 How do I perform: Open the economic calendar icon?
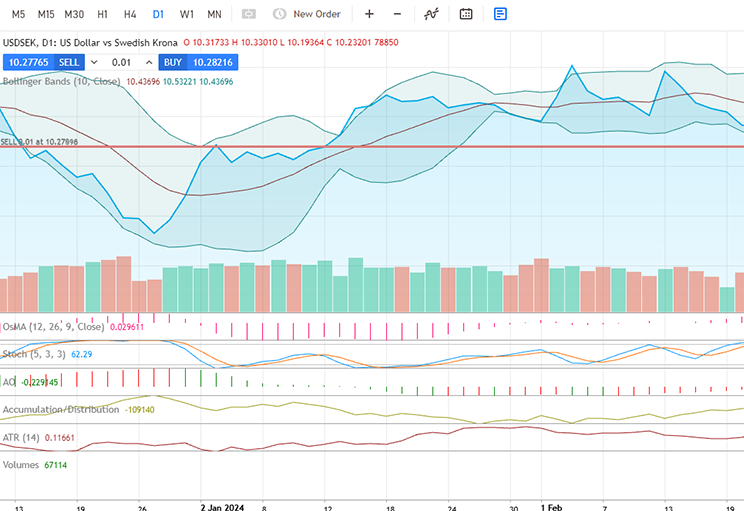[x=466, y=14]
